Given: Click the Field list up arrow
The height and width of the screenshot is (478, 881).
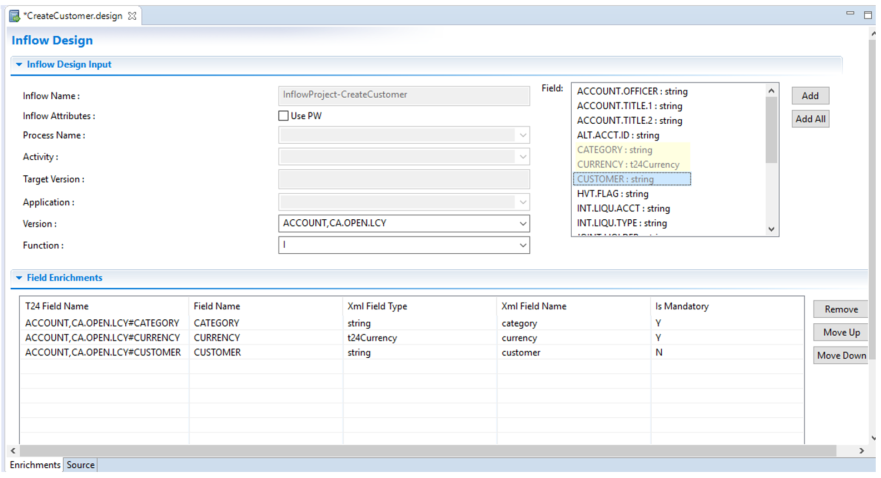Looking at the screenshot, I should [x=771, y=90].
